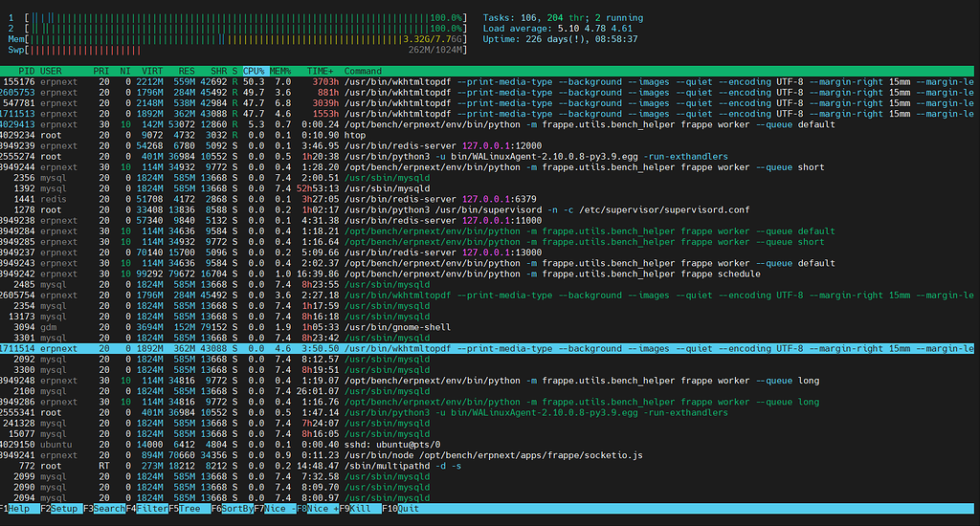The width and height of the screenshot is (980, 526).
Task: Sort by the USER column header
Action: coord(52,71)
